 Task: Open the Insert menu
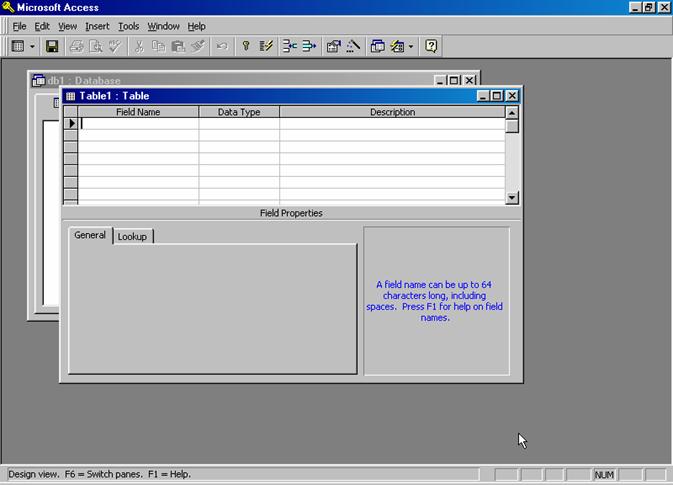pos(97,26)
